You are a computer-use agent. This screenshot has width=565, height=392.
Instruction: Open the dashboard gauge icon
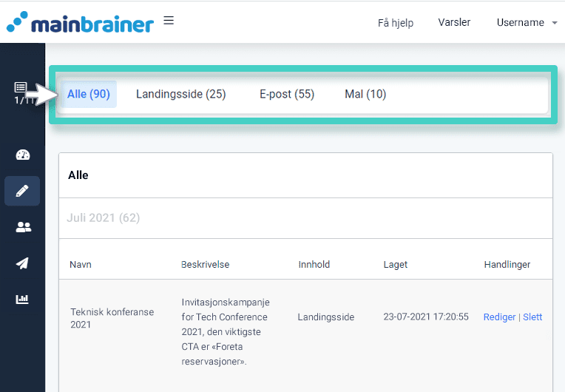click(x=23, y=155)
